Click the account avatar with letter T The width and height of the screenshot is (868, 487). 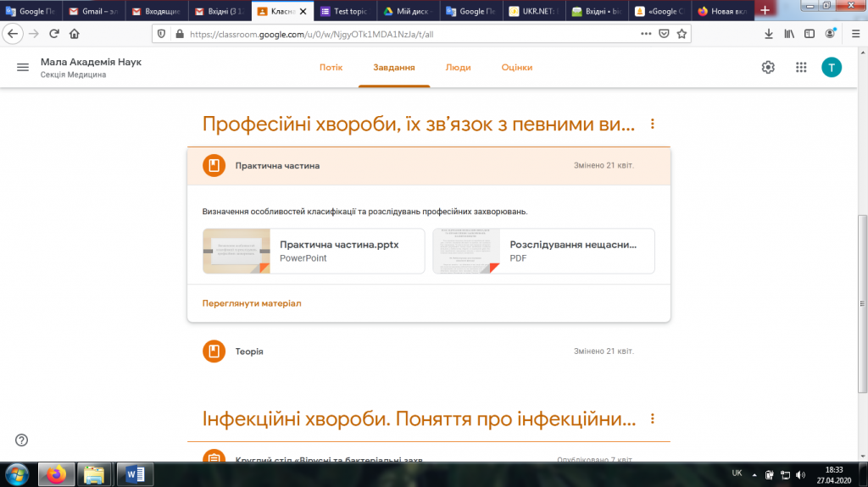(831, 68)
